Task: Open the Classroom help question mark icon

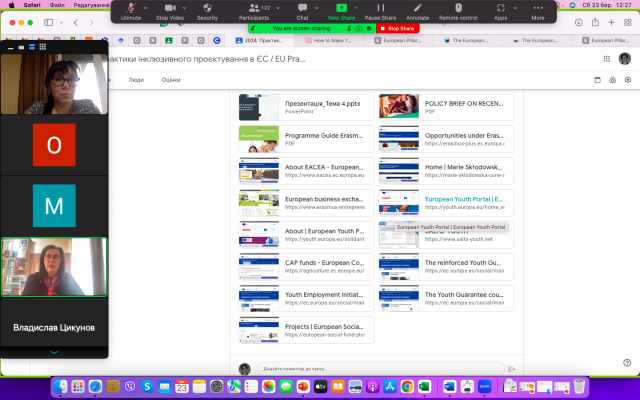Action: tap(627, 362)
